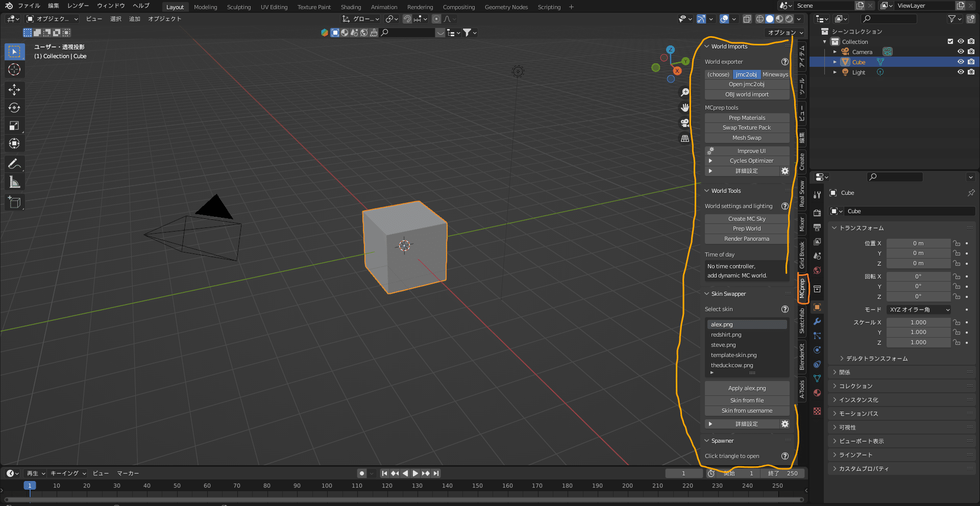Viewport: 980px width, 506px height.
Task: Click the Scale X value slider
Action: (918, 322)
